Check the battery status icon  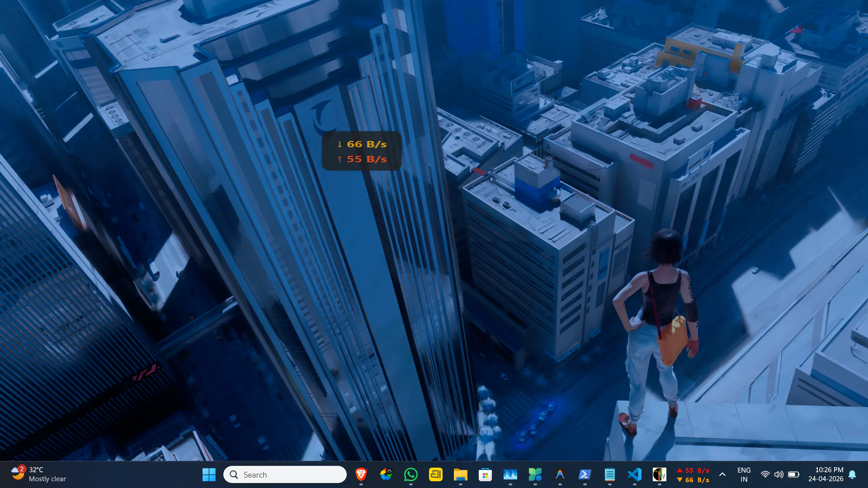click(x=793, y=474)
